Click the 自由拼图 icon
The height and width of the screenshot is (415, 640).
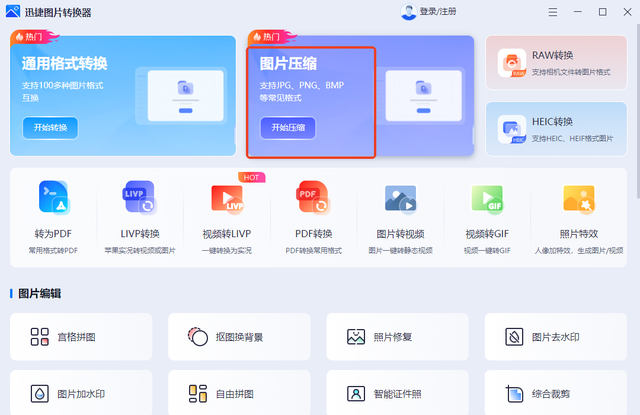click(x=198, y=394)
